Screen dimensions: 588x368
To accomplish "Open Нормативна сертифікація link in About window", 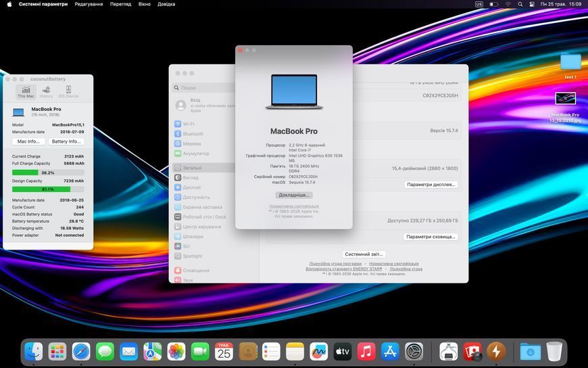I will point(294,206).
